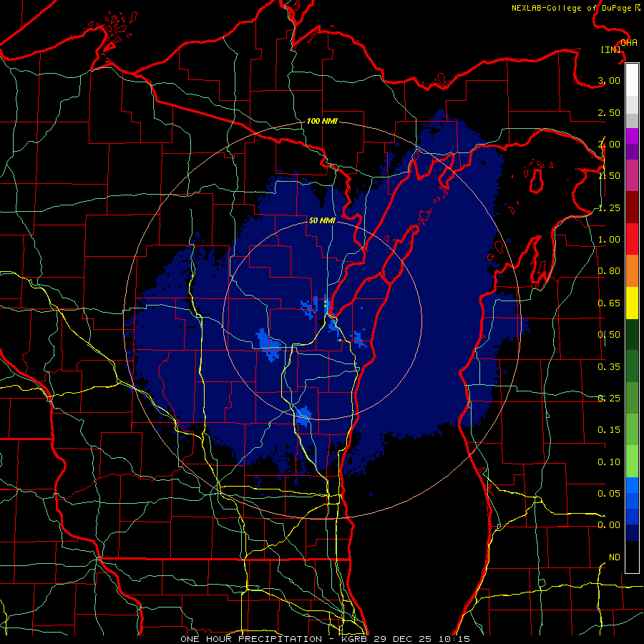Click the 0.10 legend value
The image size is (644, 644).
[609, 462]
